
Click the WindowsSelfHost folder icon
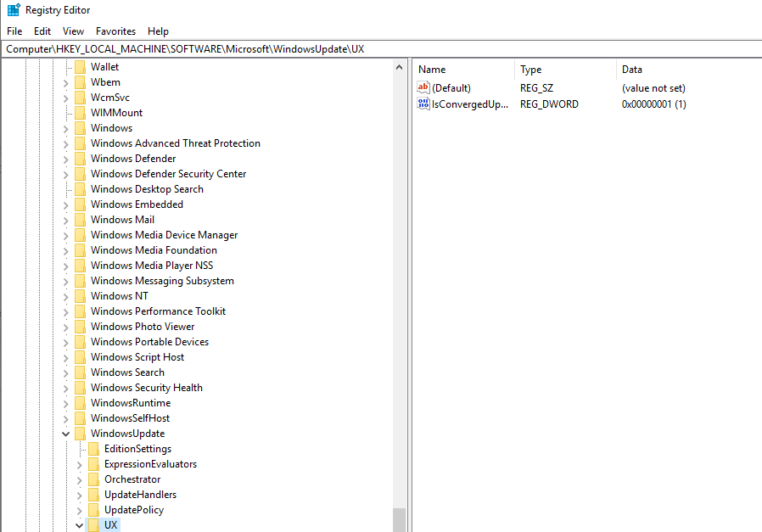tap(80, 417)
